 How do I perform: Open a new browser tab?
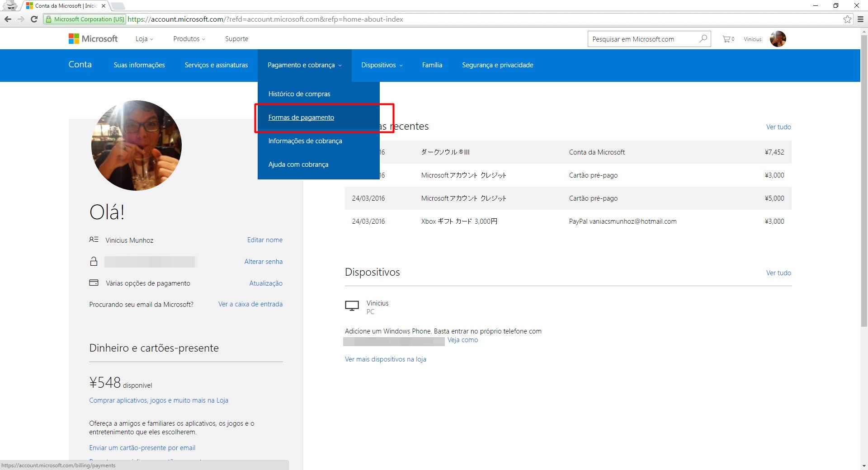tap(118, 6)
